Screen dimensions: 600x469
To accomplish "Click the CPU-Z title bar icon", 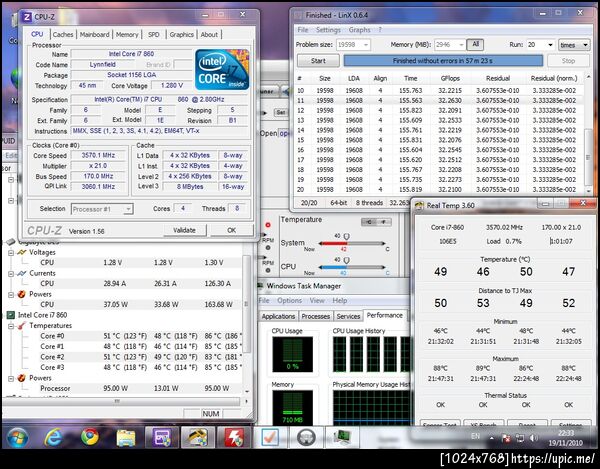I will (27, 17).
